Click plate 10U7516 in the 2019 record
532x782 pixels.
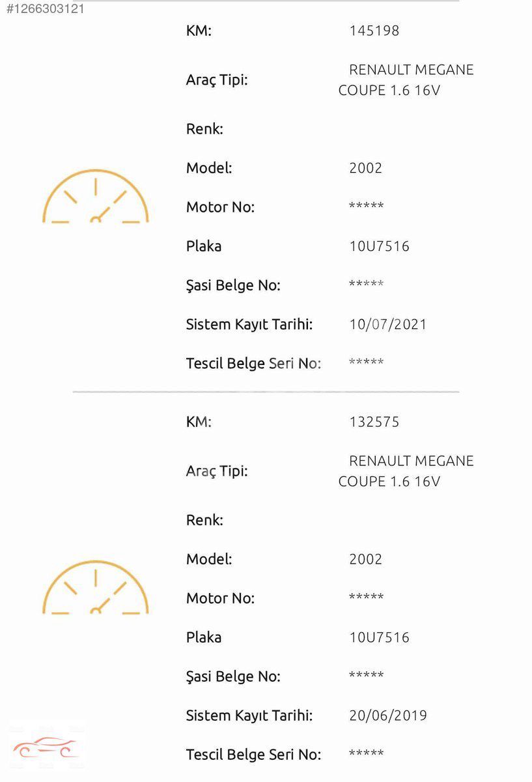(x=380, y=637)
